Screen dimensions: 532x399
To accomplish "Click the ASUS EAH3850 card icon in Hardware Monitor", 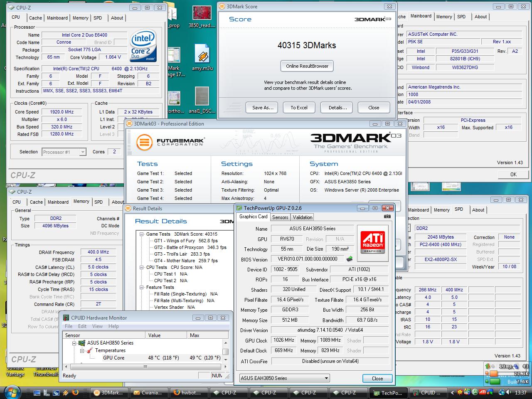I will (82, 343).
